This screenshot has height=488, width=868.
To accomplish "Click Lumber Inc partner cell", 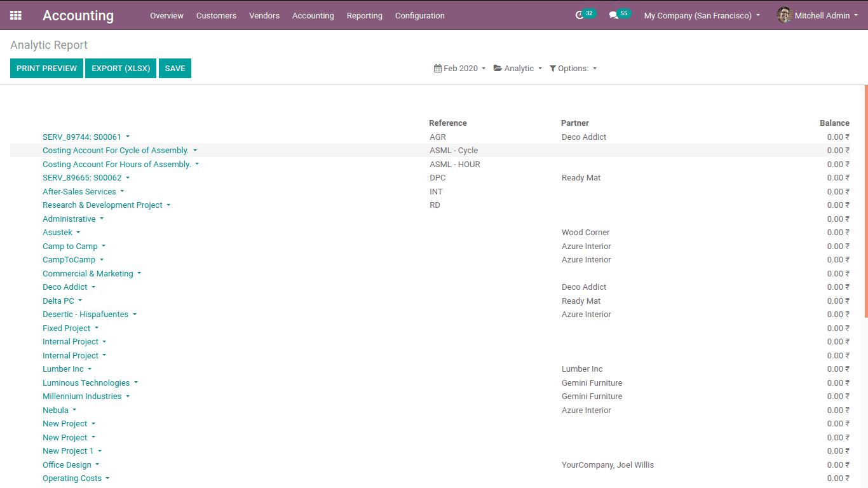I will coord(582,369).
